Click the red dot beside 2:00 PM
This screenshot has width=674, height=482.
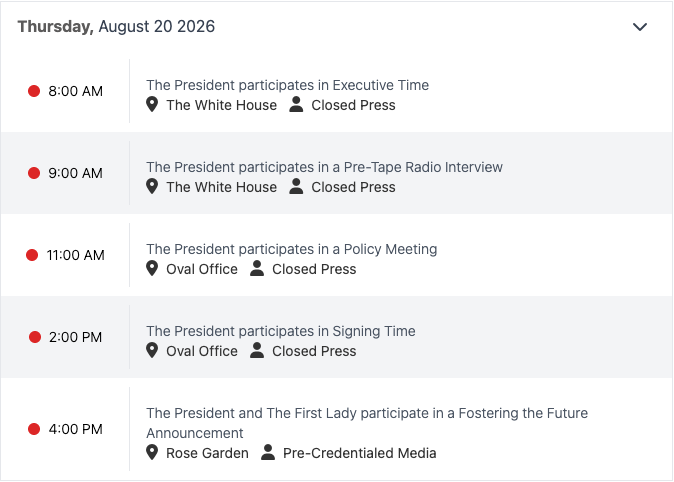click(35, 337)
